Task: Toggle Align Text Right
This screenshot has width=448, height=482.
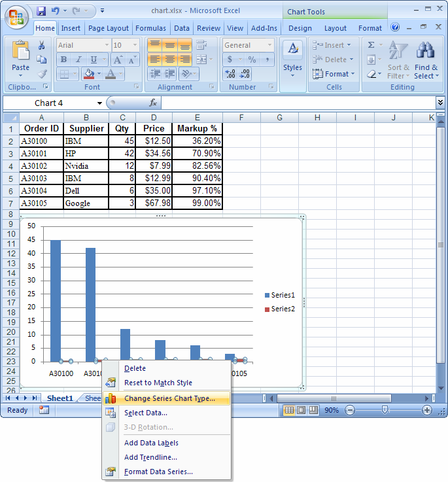Action: point(184,60)
